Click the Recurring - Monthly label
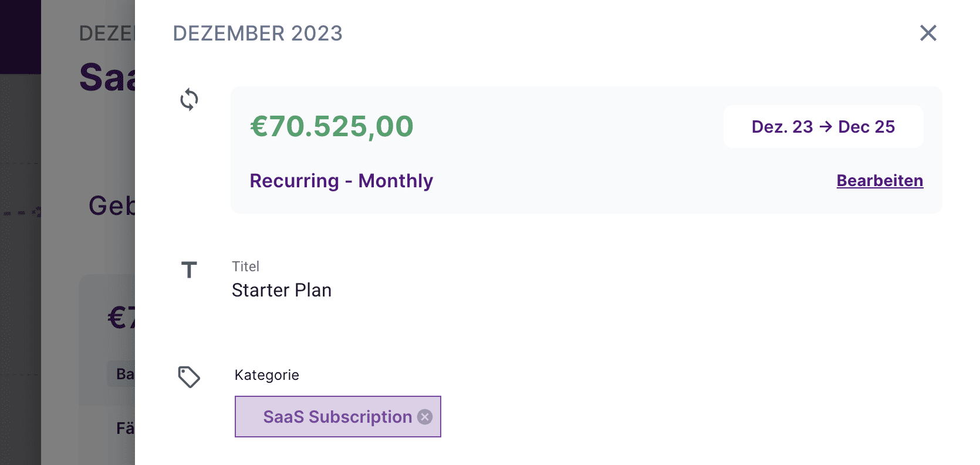 click(x=341, y=181)
